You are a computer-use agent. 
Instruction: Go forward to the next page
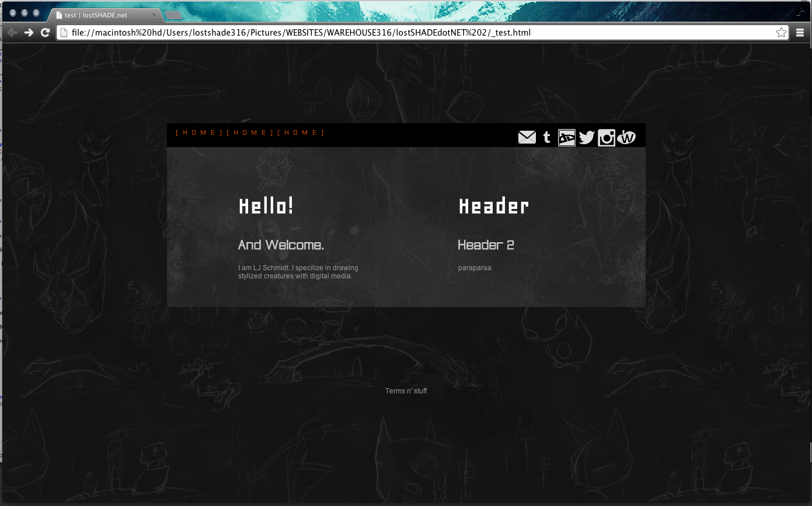point(29,33)
